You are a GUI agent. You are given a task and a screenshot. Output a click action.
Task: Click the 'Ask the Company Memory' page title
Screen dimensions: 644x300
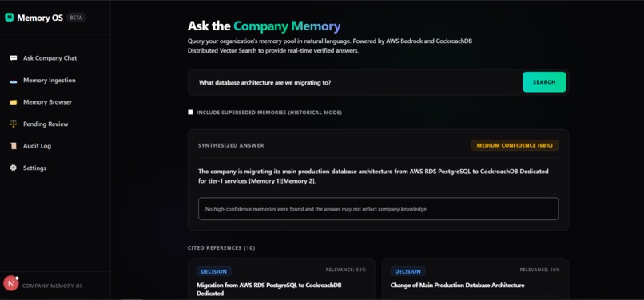[x=264, y=26]
